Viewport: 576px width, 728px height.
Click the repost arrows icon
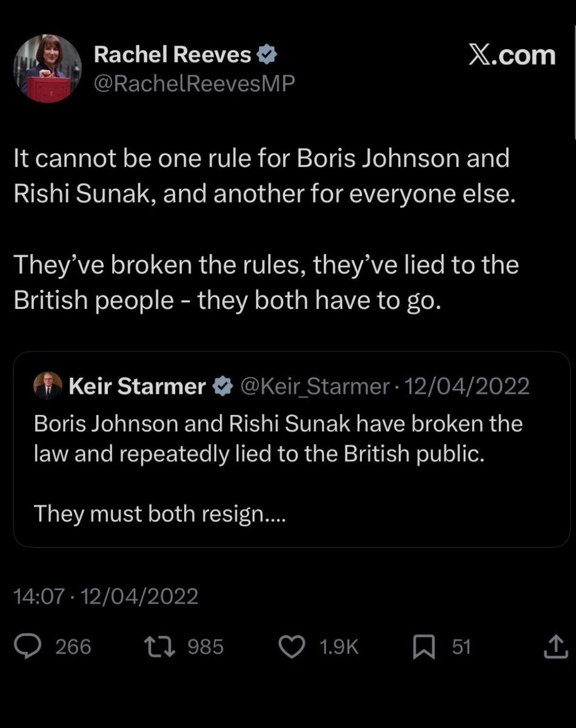click(x=161, y=647)
